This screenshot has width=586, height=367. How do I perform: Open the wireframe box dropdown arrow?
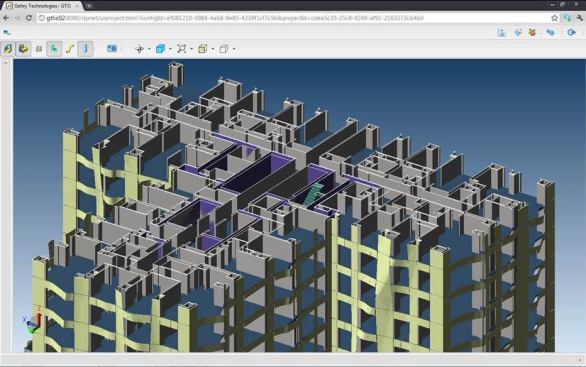234,49
